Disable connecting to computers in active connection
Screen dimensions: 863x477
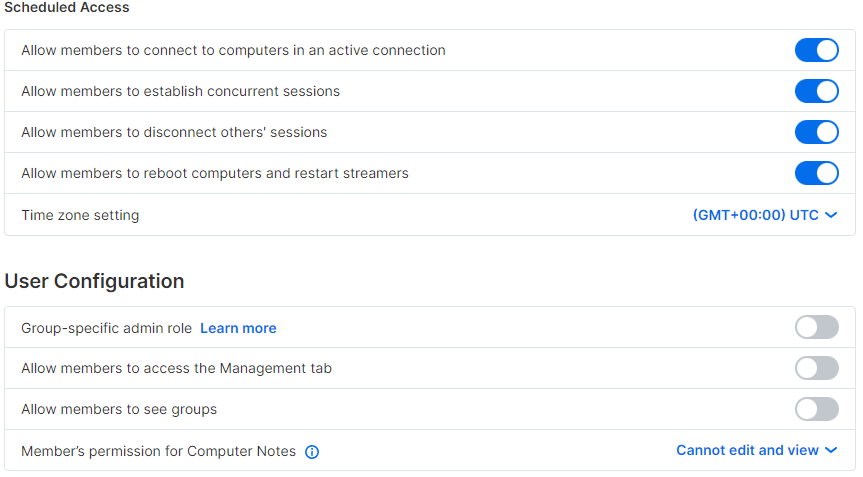817,50
